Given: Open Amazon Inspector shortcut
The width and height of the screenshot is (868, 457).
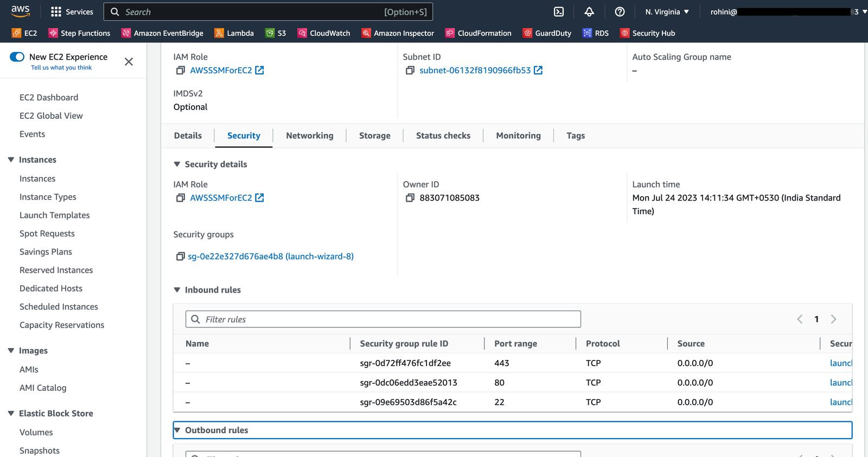Looking at the screenshot, I should click(x=398, y=33).
